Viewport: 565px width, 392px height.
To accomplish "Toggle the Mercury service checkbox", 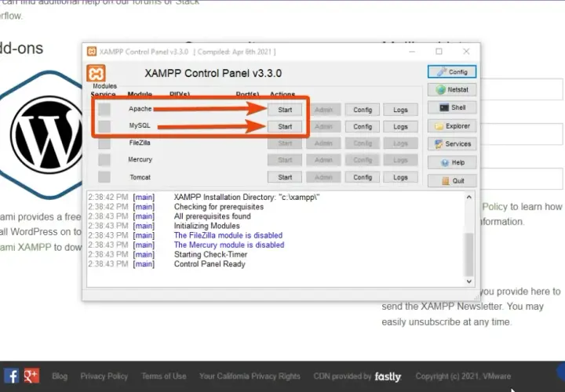I will coord(104,160).
